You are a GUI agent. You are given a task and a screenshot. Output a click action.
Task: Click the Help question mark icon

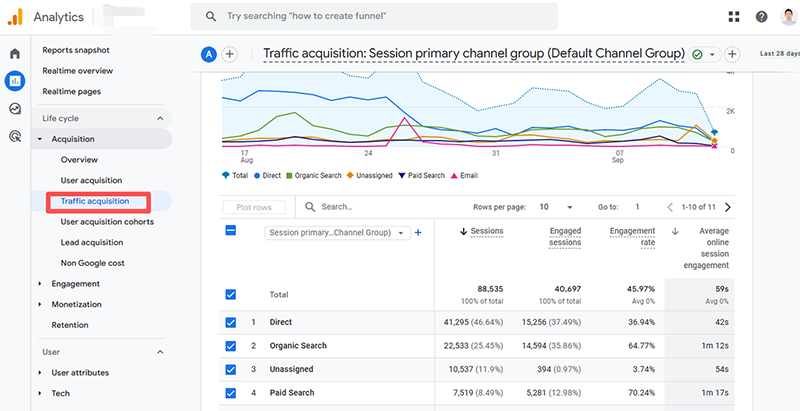pyautogui.click(x=762, y=17)
